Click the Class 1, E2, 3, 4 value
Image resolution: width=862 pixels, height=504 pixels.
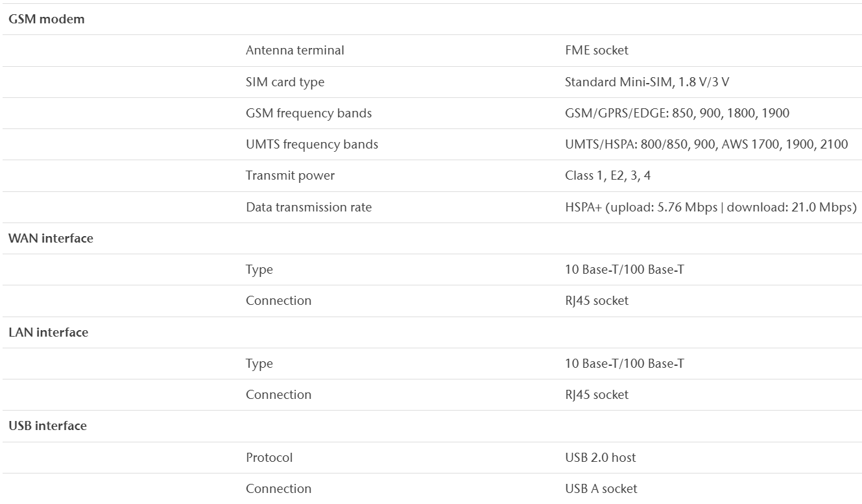point(608,175)
